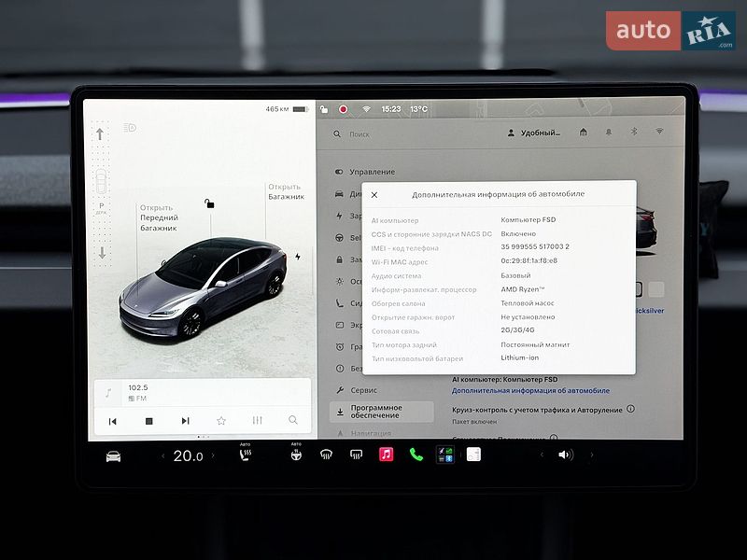Tap the charge port lightning bolt icon
747x560 pixels.
pyautogui.click(x=298, y=257)
